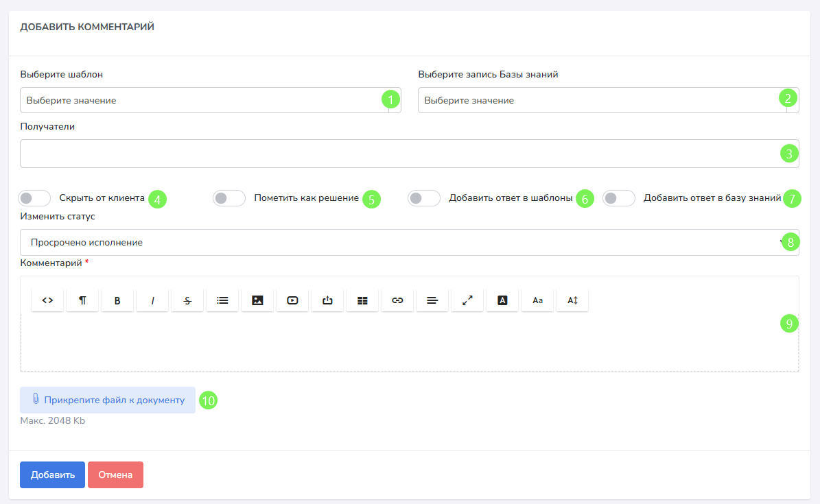Click the 'Отмена' button

point(115,475)
